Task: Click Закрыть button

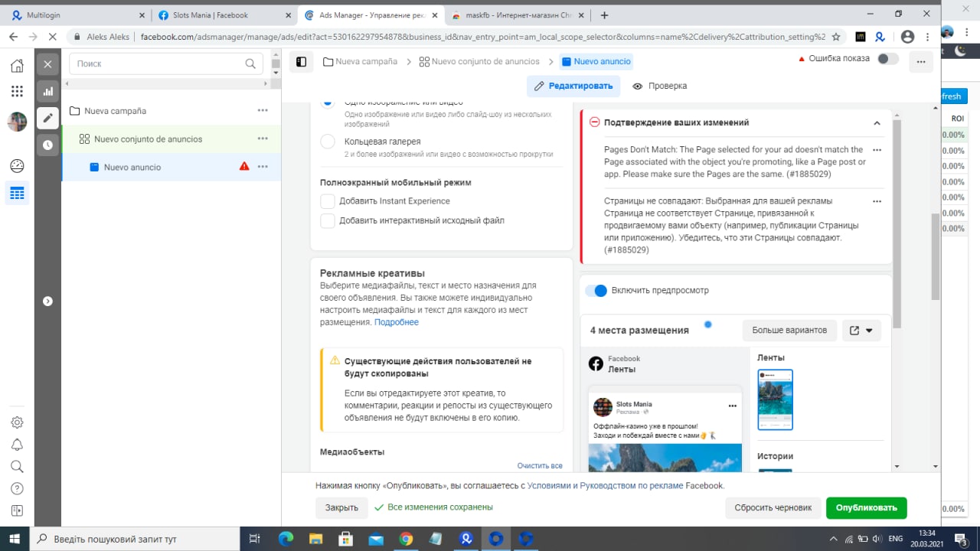Action: pos(341,507)
